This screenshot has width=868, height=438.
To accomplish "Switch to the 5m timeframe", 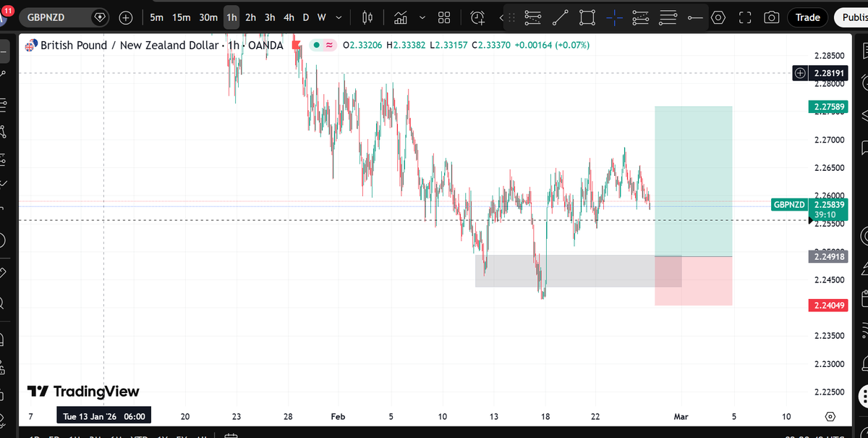I will [156, 17].
